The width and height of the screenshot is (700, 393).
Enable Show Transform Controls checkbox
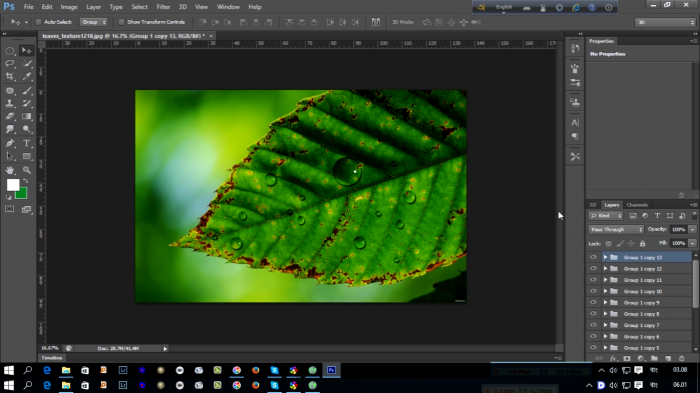point(121,22)
